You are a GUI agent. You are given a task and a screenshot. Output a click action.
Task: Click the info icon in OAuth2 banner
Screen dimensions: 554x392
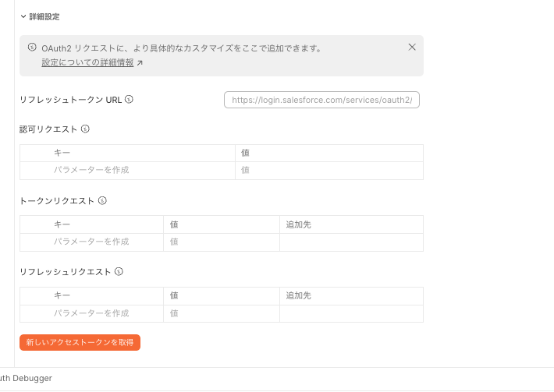[x=32, y=48]
